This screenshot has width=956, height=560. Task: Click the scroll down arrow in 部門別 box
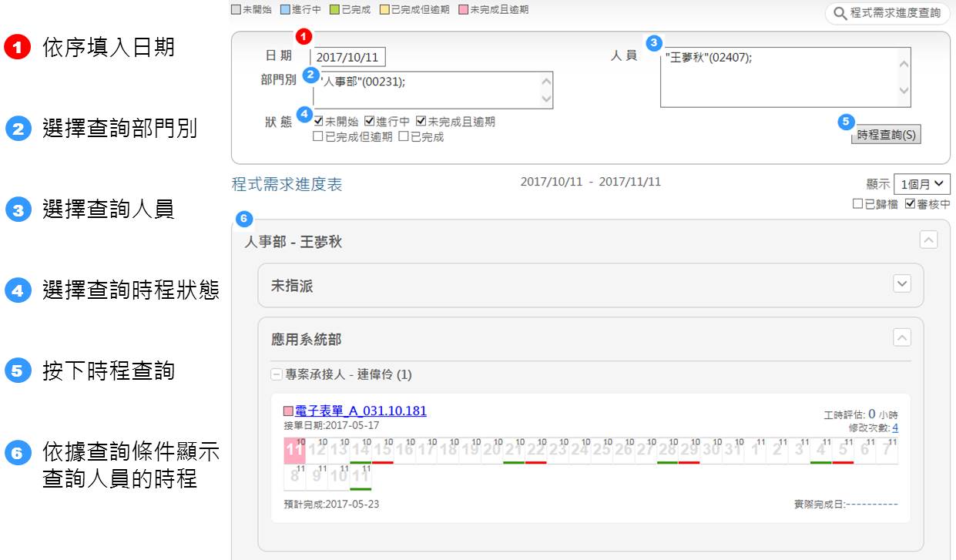coord(546,99)
